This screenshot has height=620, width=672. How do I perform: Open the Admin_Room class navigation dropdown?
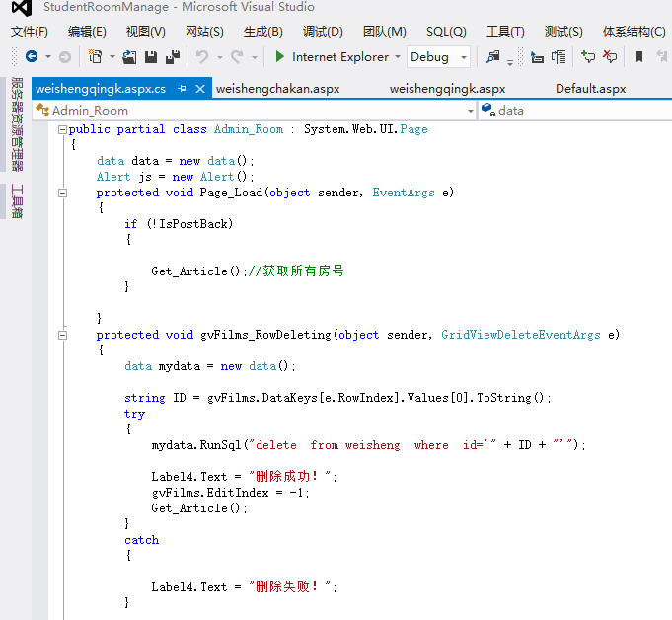tap(470, 111)
